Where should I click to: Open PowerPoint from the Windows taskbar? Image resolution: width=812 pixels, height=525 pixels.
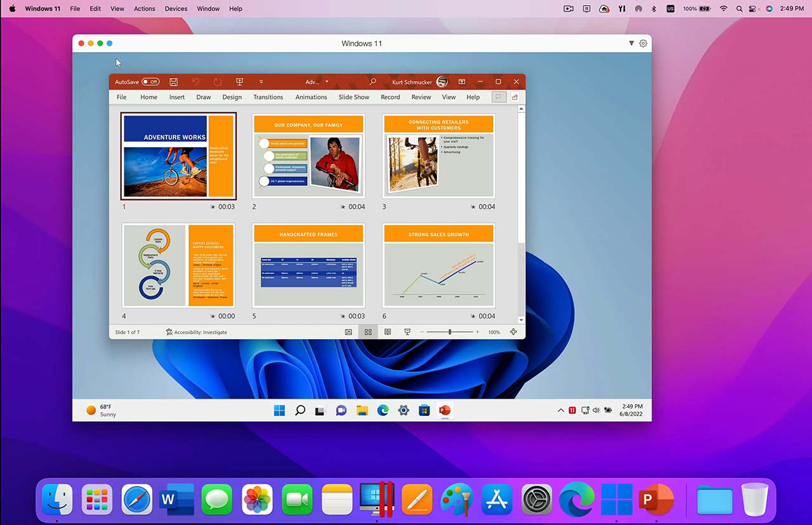click(444, 410)
